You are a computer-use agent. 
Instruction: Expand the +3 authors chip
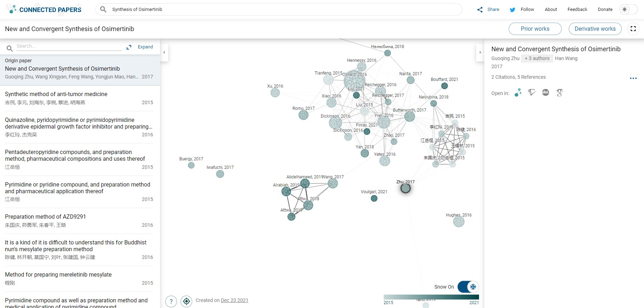click(537, 59)
